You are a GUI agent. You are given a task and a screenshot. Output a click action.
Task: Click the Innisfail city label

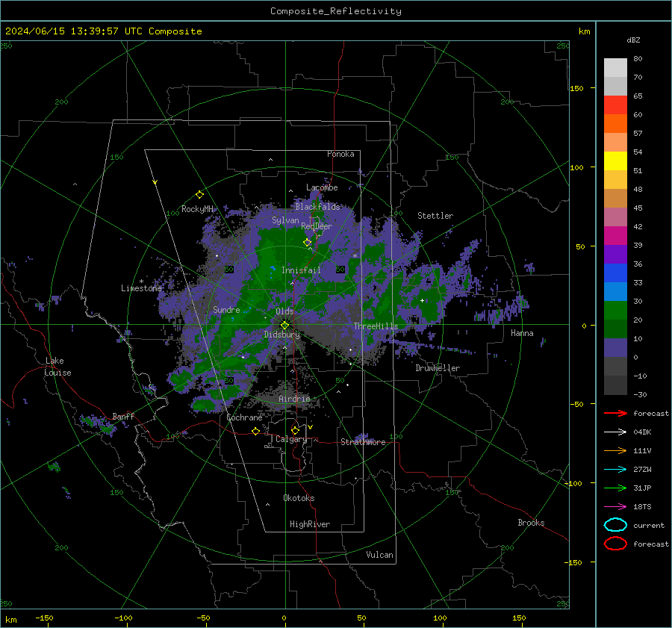point(301,270)
